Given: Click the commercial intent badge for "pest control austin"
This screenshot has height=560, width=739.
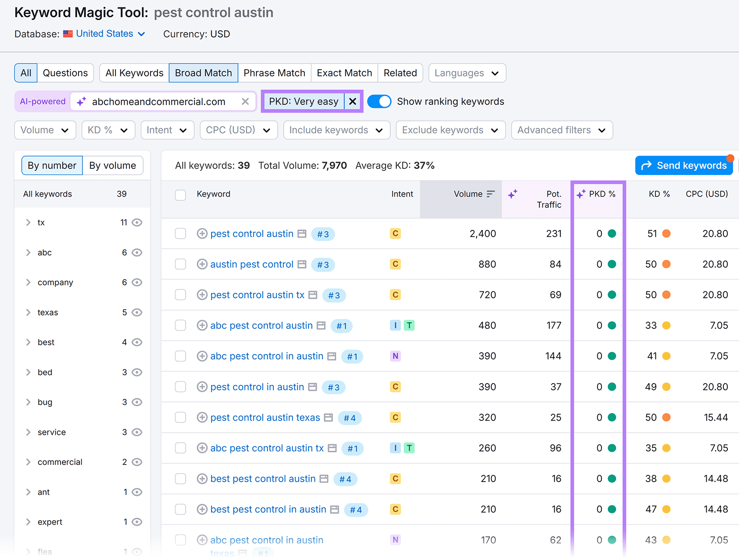Looking at the screenshot, I should coord(395,234).
